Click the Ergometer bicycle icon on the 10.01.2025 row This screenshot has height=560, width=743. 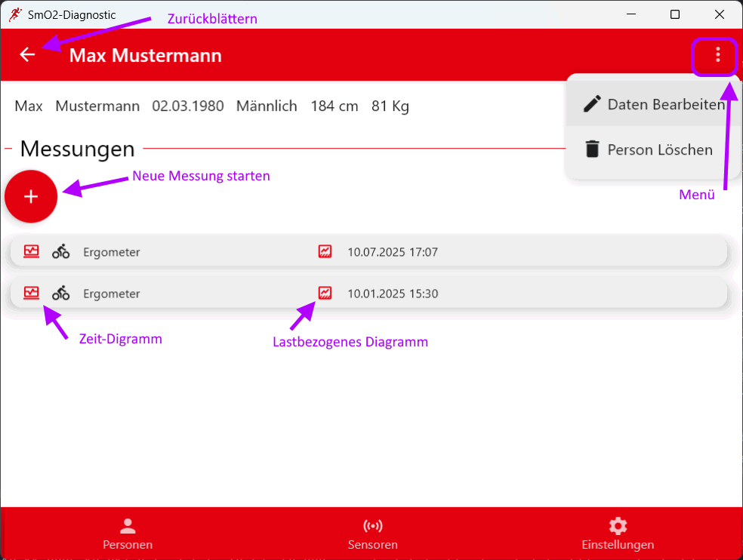(x=60, y=293)
